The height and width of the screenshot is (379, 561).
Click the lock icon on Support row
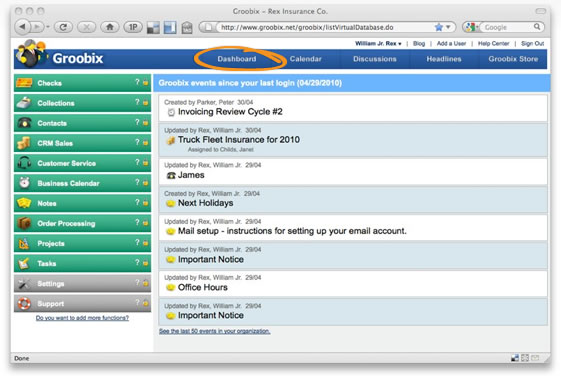145,303
